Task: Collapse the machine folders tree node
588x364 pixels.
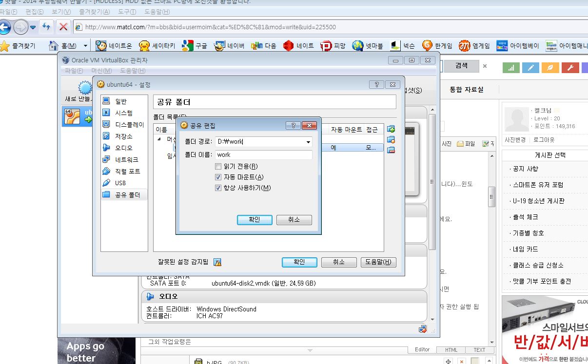Action: (x=158, y=139)
